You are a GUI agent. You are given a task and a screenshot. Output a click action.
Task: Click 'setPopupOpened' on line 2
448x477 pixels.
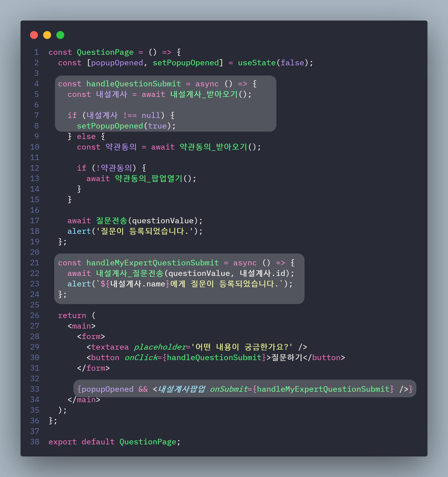click(x=186, y=63)
